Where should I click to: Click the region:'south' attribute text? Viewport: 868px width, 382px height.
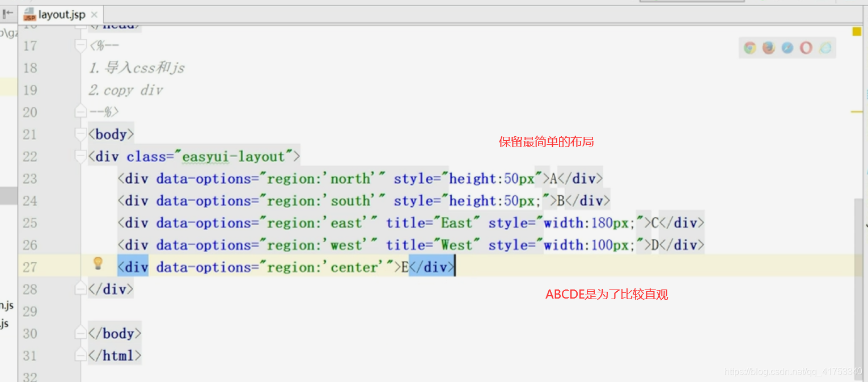pyautogui.click(x=320, y=201)
